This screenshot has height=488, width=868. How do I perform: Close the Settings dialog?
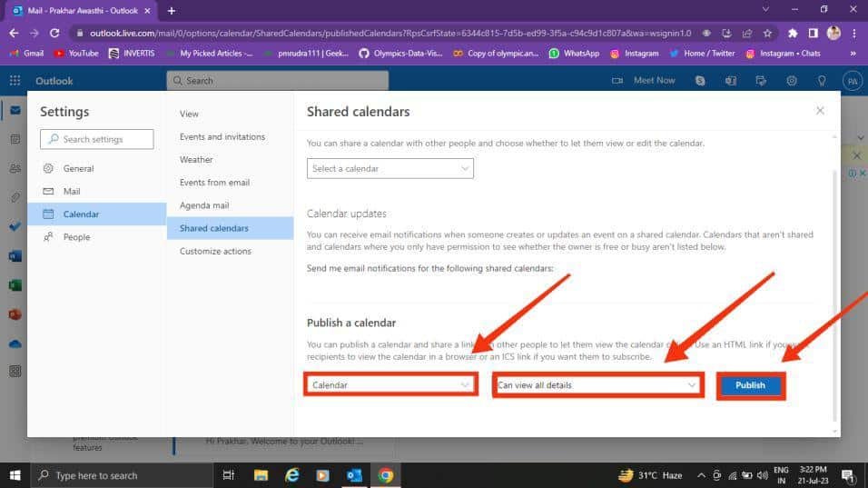coord(820,111)
